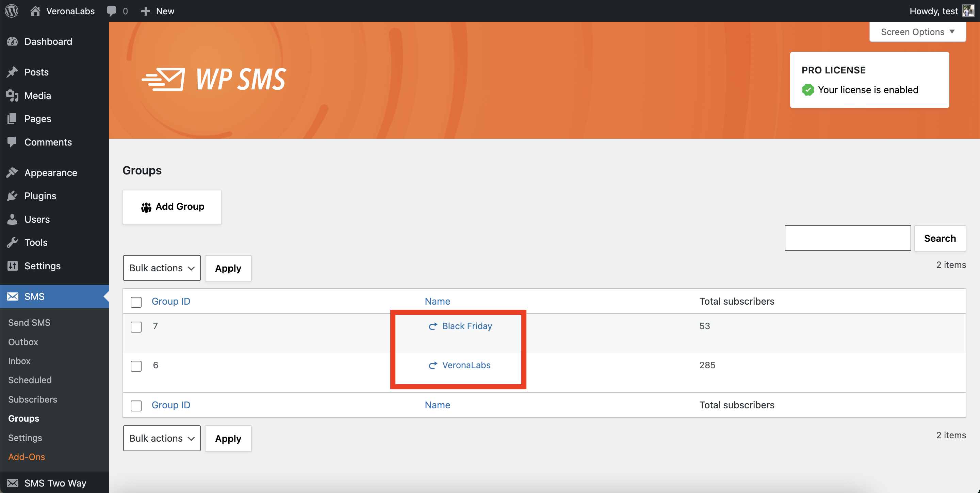The width and height of the screenshot is (980, 493).
Task: Open Groups submenu item
Action: tap(23, 418)
